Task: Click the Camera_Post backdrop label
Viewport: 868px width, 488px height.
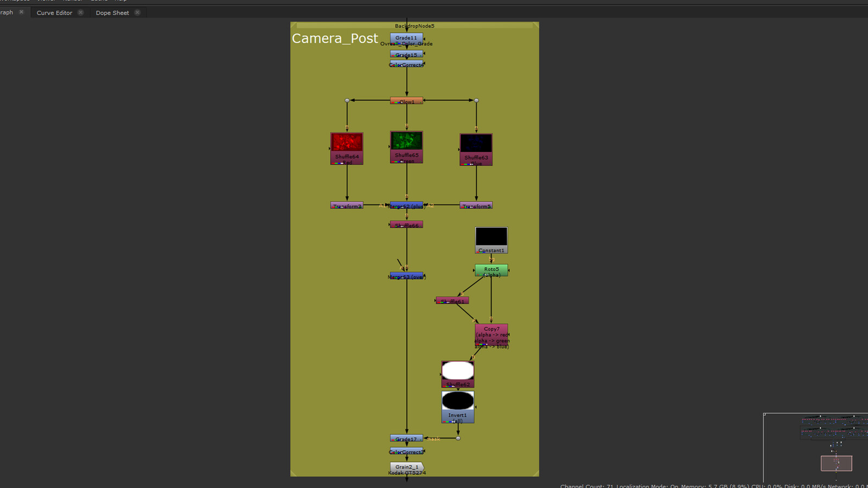Action: tap(335, 38)
